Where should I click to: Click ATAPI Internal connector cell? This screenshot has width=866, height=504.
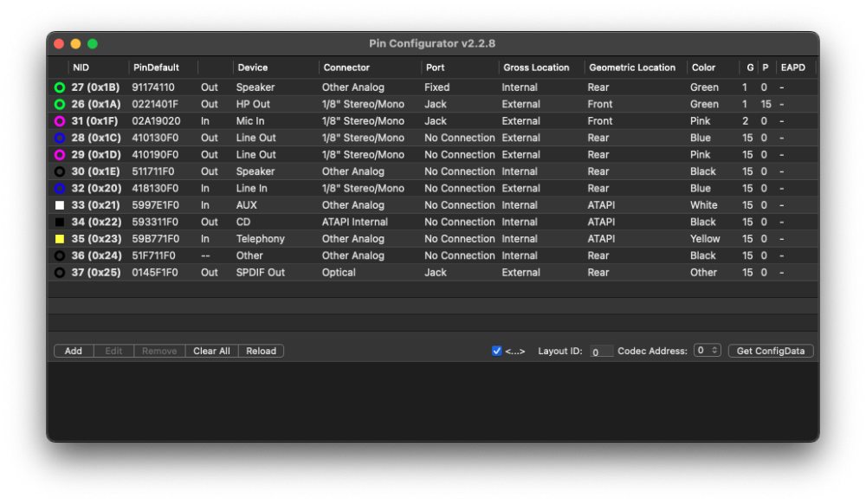click(x=354, y=222)
